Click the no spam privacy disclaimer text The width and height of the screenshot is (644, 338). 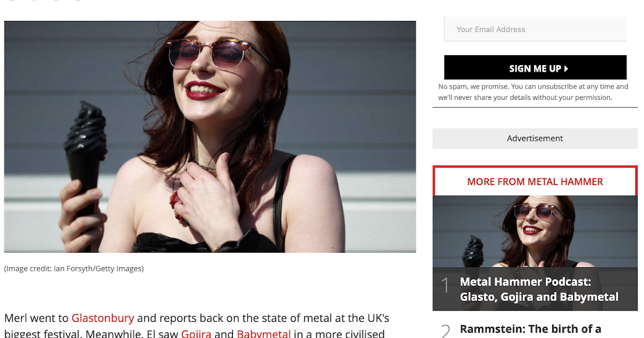[x=533, y=92]
